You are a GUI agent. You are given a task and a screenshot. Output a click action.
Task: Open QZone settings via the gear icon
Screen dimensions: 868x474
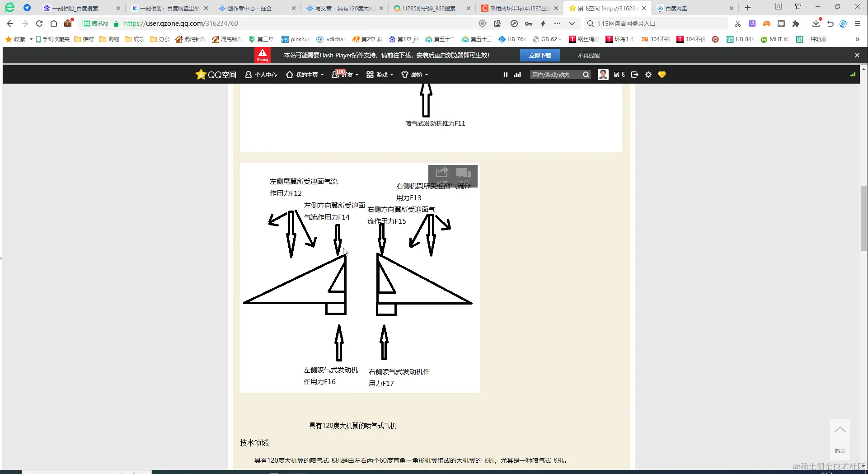tap(648, 74)
